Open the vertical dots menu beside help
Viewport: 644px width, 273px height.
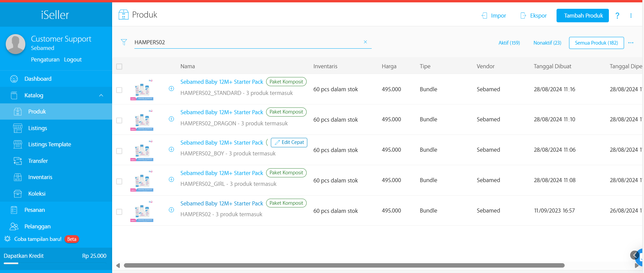631,16
